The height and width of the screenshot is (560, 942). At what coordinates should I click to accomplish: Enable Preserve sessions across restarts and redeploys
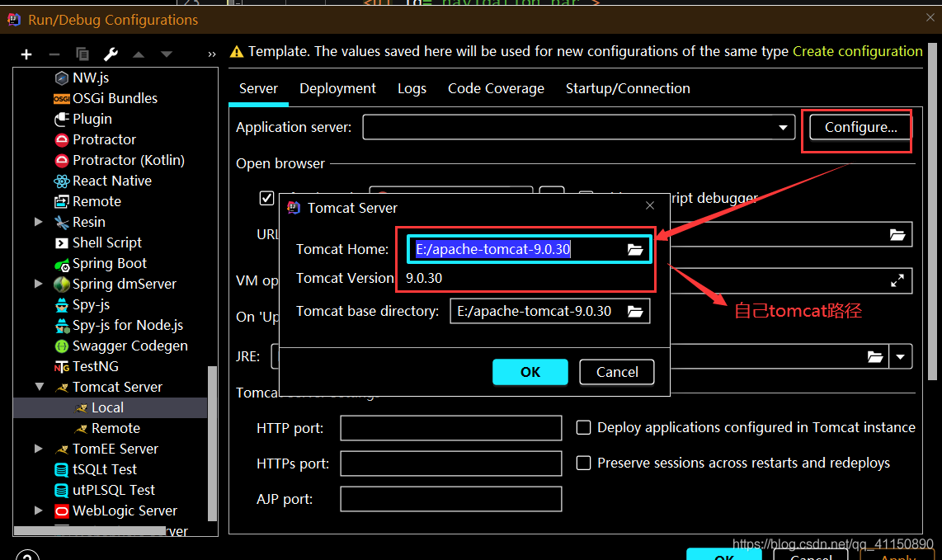tap(583, 463)
